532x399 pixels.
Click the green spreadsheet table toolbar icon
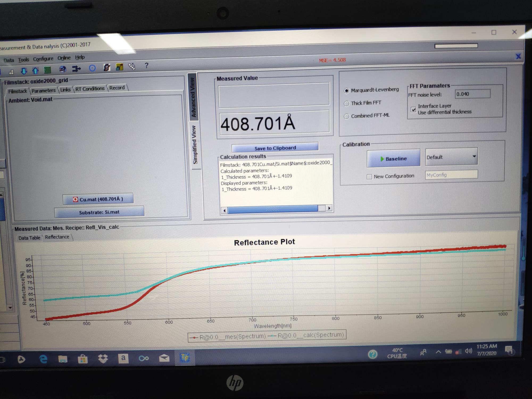tap(47, 70)
